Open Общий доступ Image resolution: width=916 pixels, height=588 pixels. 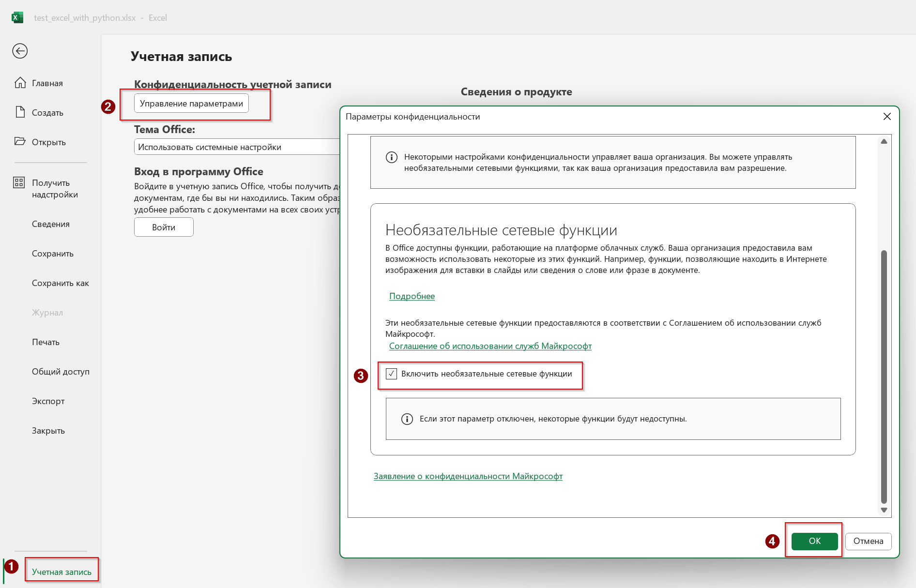pyautogui.click(x=61, y=372)
